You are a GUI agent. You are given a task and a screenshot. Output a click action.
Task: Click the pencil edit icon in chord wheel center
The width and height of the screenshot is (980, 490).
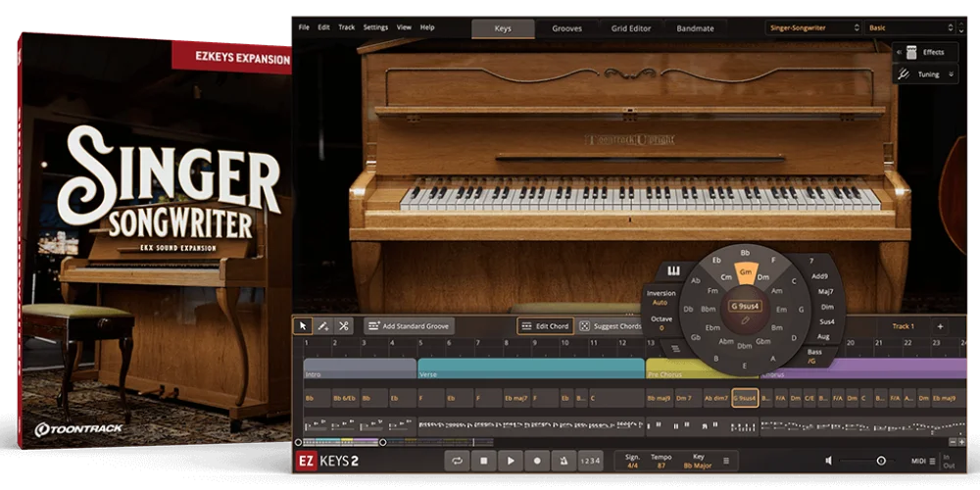[745, 320]
